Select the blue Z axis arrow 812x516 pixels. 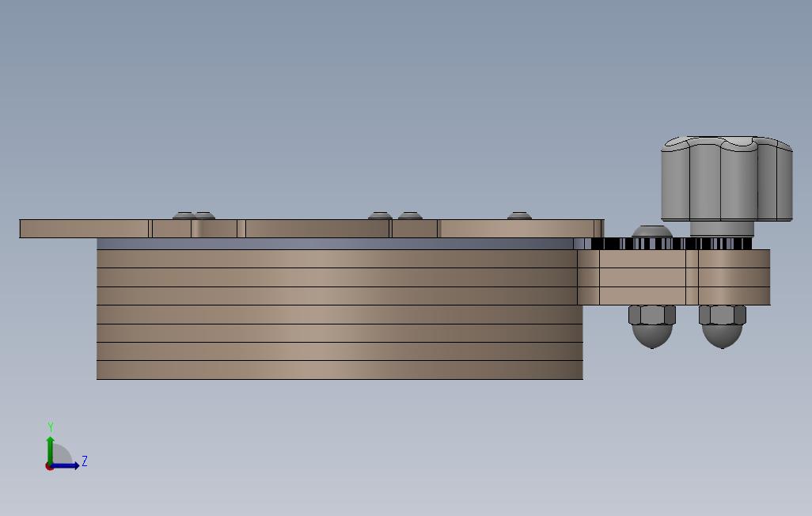click(65, 465)
